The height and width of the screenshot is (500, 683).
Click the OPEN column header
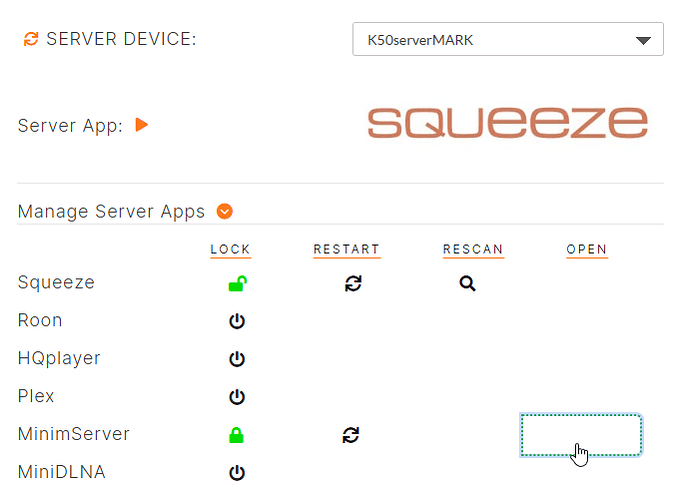[x=587, y=250]
